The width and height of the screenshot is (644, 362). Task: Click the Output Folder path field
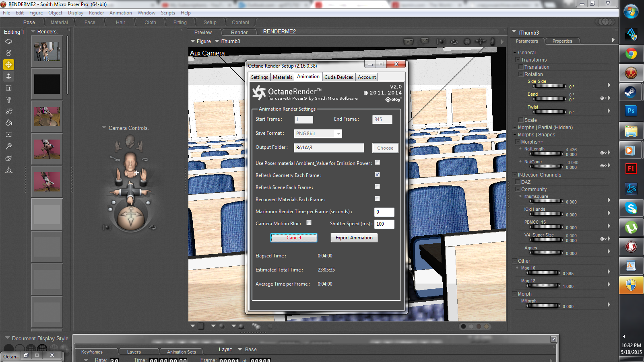[329, 148]
